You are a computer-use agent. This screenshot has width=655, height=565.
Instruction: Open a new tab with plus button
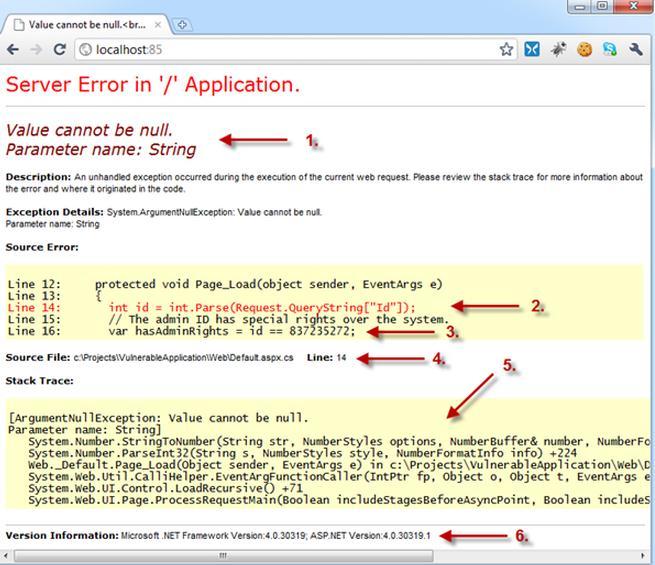tap(182, 25)
